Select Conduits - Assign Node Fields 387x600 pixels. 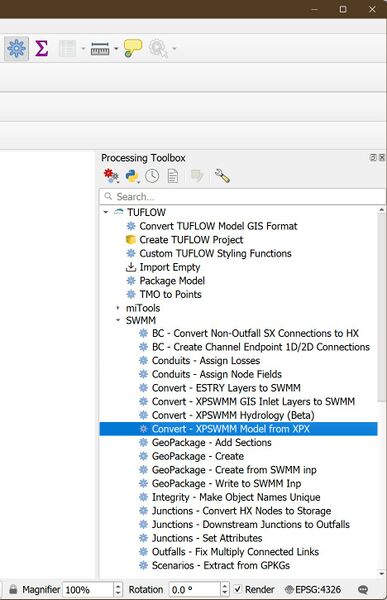pos(217,374)
